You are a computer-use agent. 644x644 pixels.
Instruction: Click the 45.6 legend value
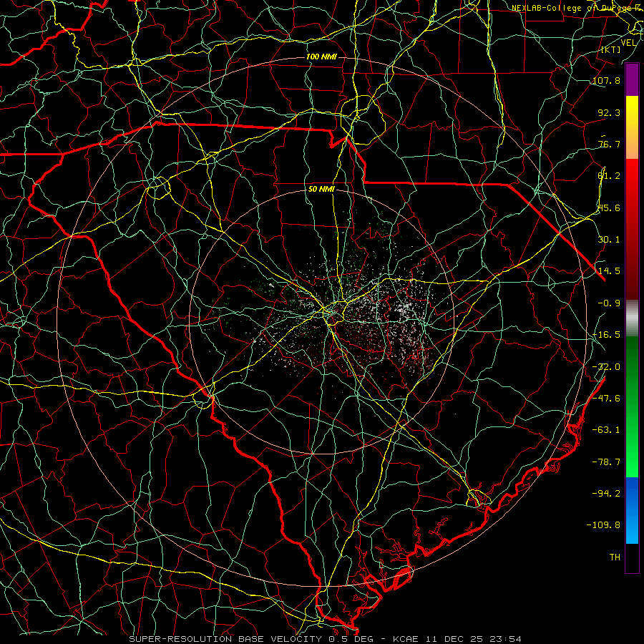(x=609, y=208)
